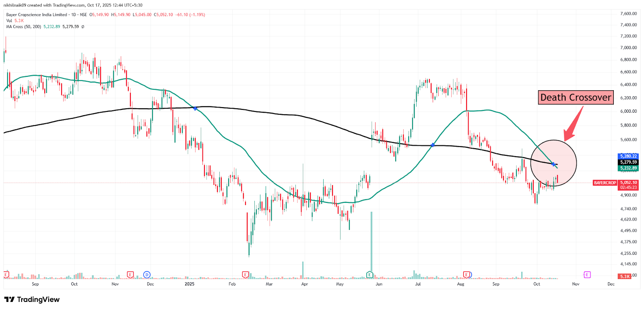
Task: Open the green earnings E marker near June
Action: click(369, 275)
